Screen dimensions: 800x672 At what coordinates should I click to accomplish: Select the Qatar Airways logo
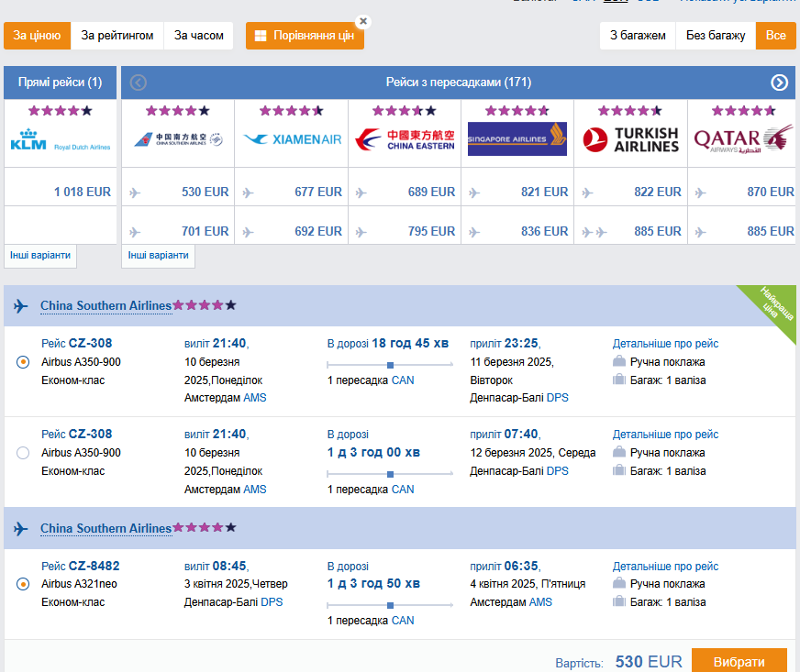tap(743, 139)
